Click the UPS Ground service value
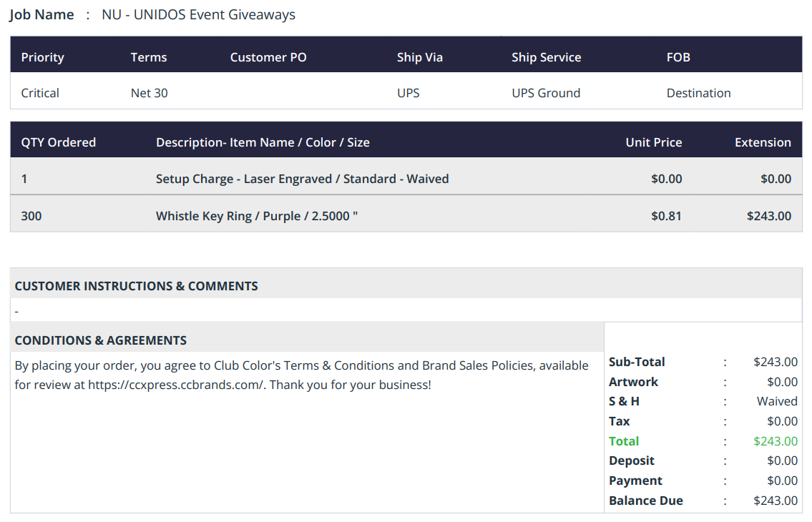This screenshot has height=522, width=812. [x=546, y=93]
